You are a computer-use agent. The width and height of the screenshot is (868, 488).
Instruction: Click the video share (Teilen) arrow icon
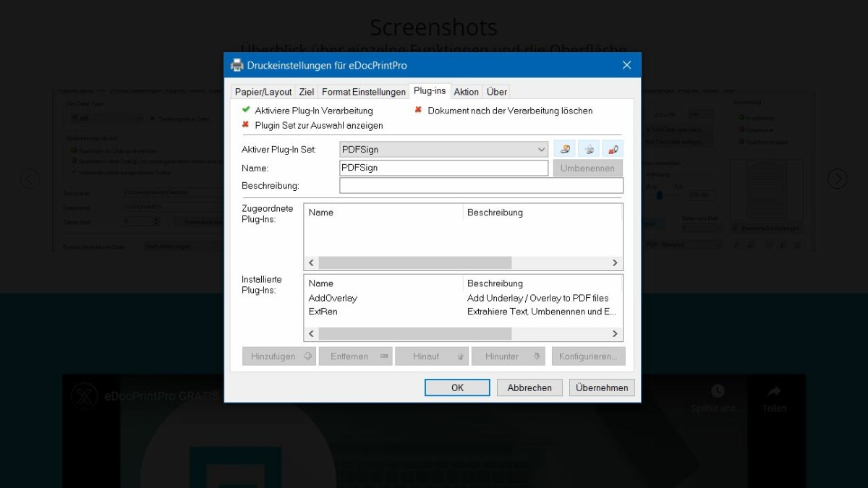(x=774, y=391)
